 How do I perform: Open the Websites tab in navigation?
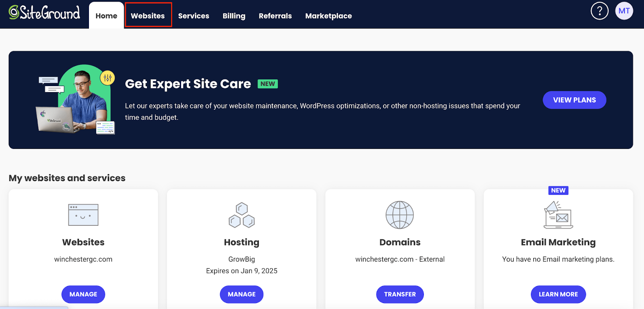click(x=148, y=16)
